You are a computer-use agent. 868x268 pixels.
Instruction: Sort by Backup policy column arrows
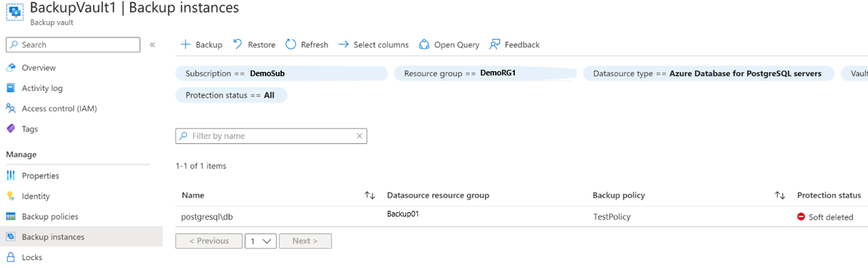tap(780, 195)
